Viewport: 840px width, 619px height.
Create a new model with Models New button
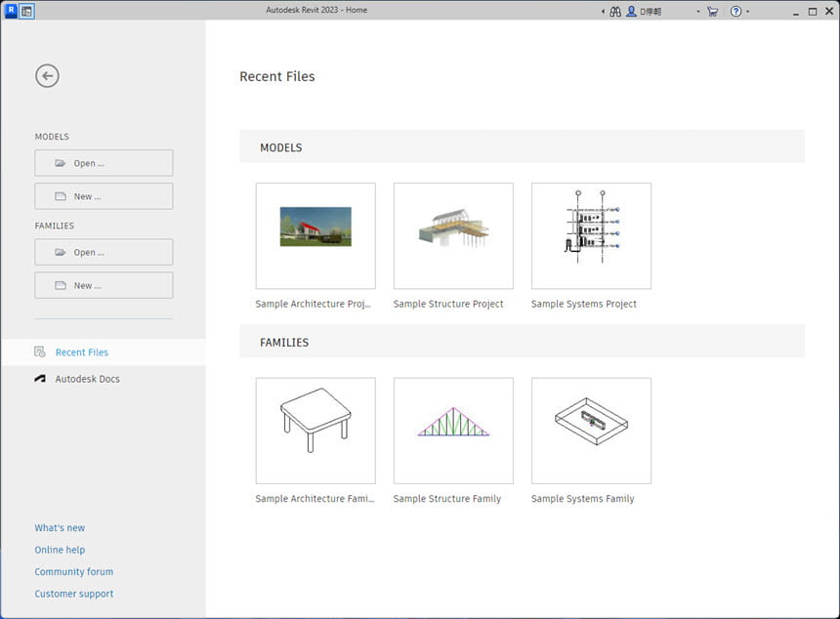click(x=104, y=196)
